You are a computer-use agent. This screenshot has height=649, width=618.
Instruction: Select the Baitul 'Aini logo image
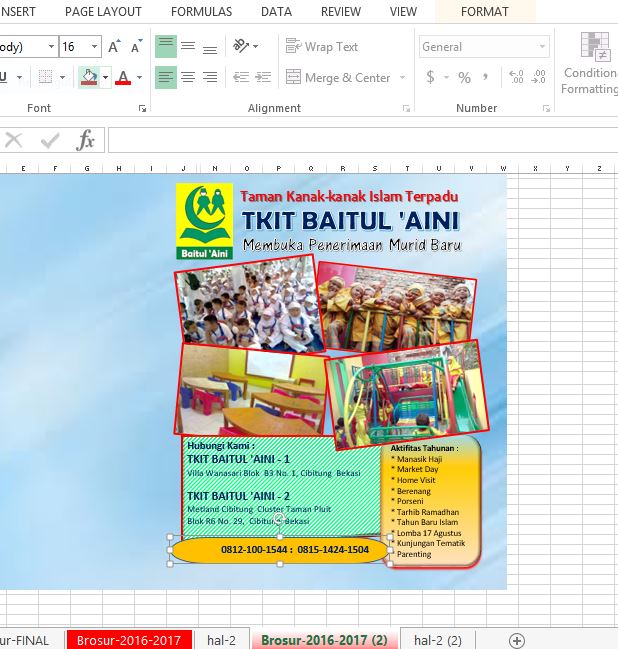(204, 221)
